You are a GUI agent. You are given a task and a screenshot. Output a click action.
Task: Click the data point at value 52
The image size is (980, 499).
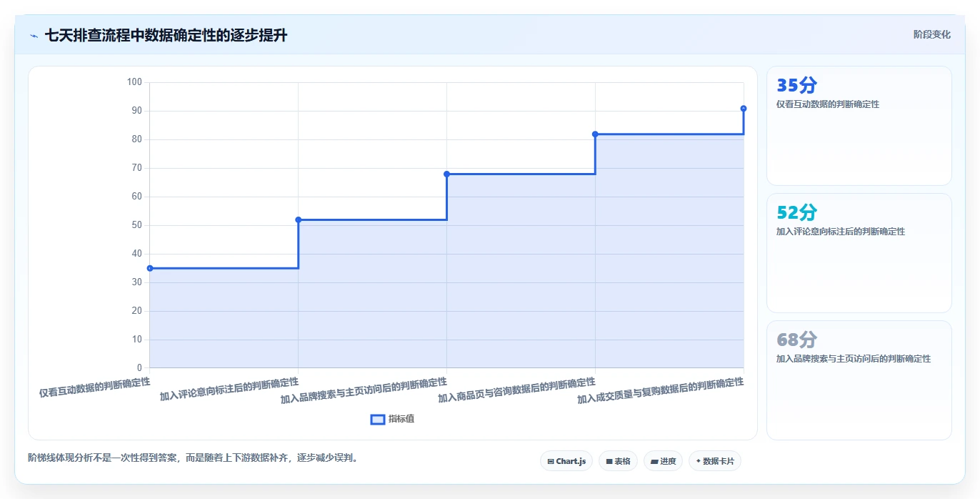click(299, 219)
